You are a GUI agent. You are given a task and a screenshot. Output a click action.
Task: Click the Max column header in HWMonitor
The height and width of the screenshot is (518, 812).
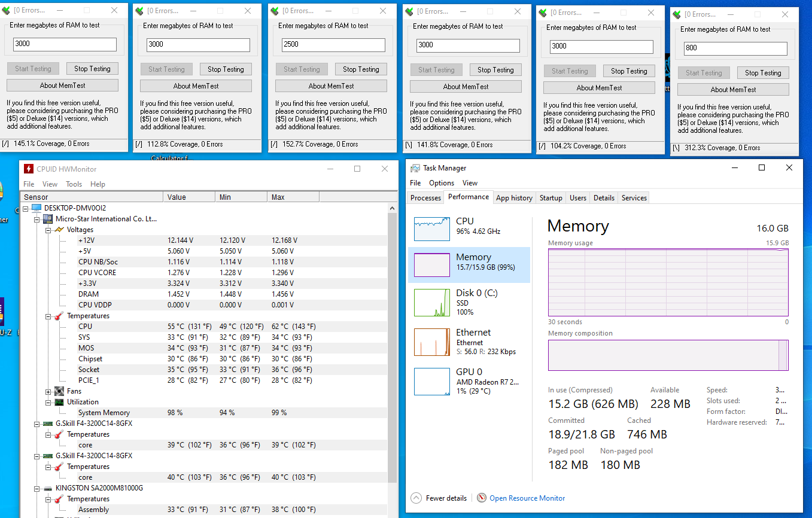293,197
